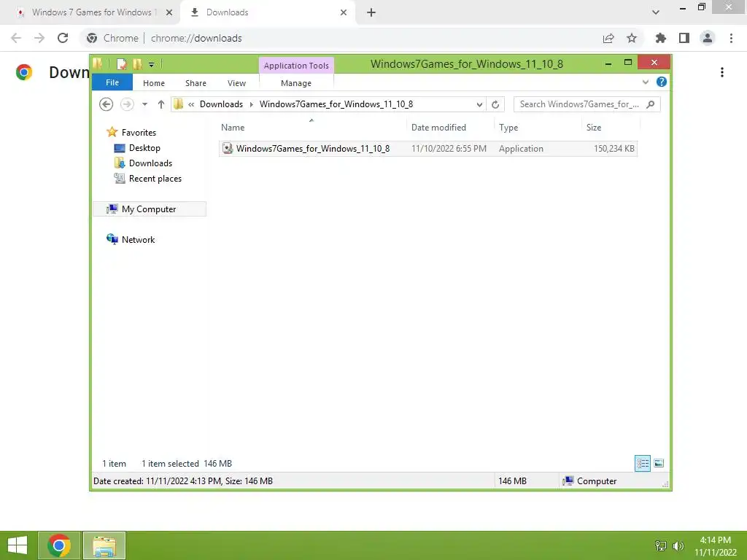The width and height of the screenshot is (747, 560).
Task: Click the search magnifier icon in Explorer
Action: [x=650, y=104]
